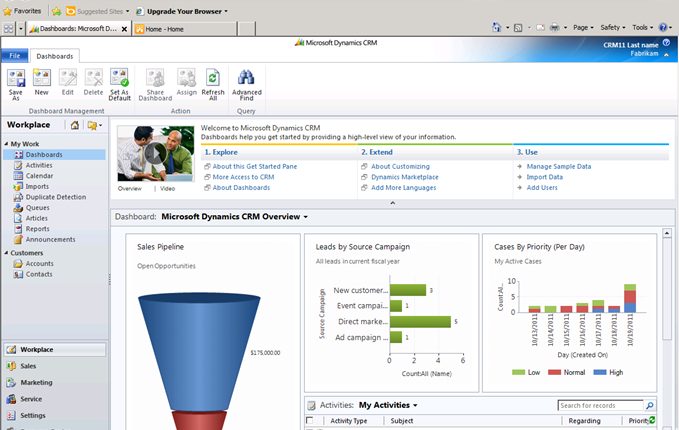This screenshot has width=679, height=430.
Task: Open the Microsoft Dynamics CRM Overview dropdown
Action: 305,216
